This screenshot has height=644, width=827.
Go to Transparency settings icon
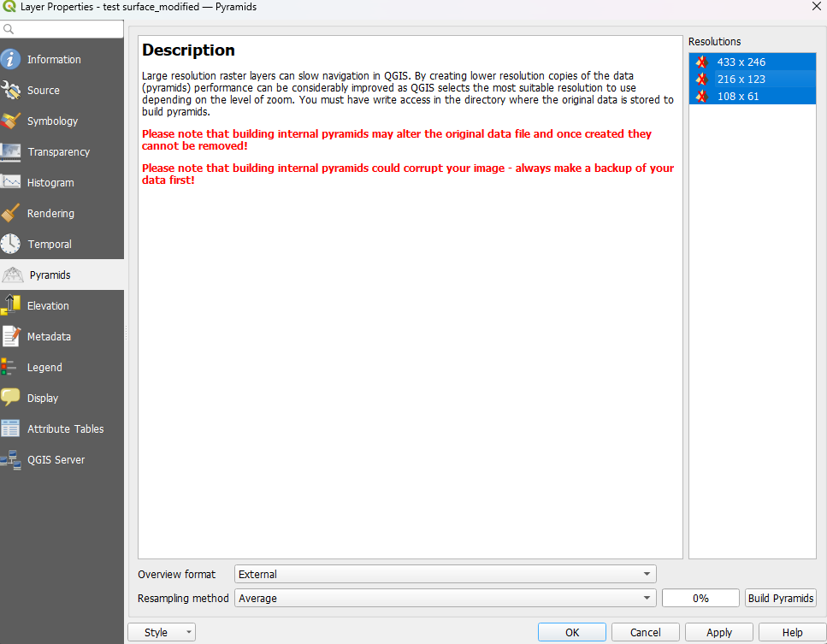(10, 152)
